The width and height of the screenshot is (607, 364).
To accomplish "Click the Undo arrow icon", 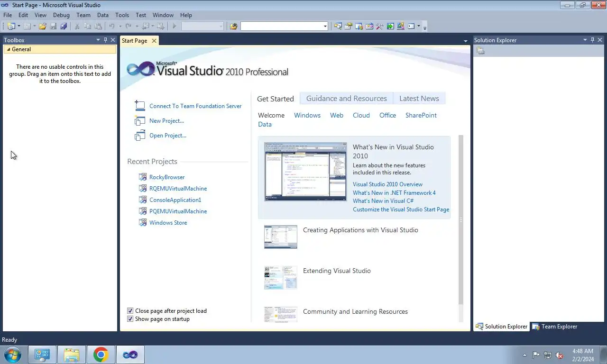I will click(111, 26).
